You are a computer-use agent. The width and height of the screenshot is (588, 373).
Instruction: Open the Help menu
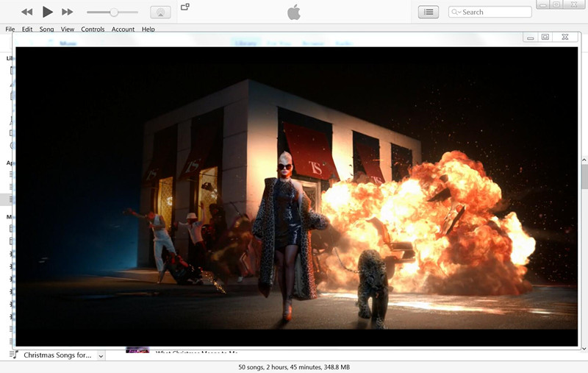click(x=148, y=29)
